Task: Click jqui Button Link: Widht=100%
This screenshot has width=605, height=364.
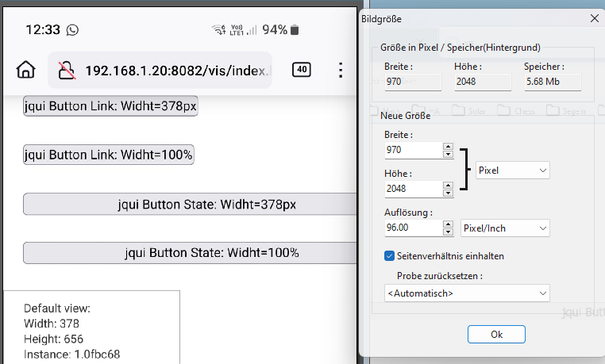Action: (109, 155)
